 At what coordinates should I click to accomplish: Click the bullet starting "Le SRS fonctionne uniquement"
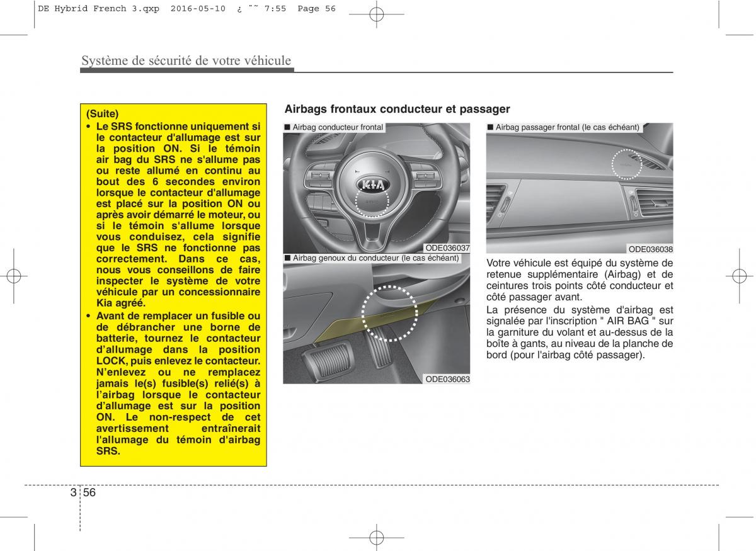point(174,214)
